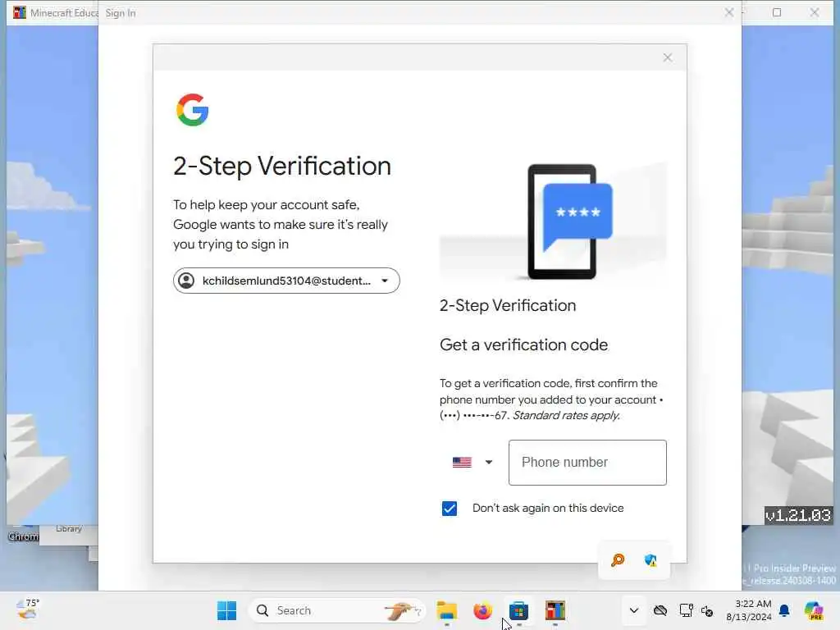Open the notifications bell icon
The image size is (840, 630).
tap(784, 610)
